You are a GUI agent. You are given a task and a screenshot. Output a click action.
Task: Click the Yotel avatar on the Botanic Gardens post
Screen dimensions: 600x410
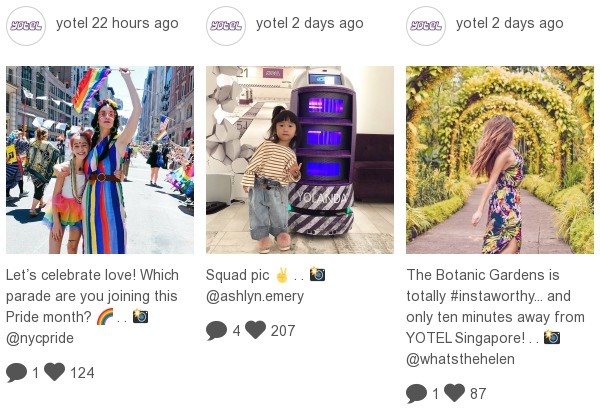[x=426, y=26]
